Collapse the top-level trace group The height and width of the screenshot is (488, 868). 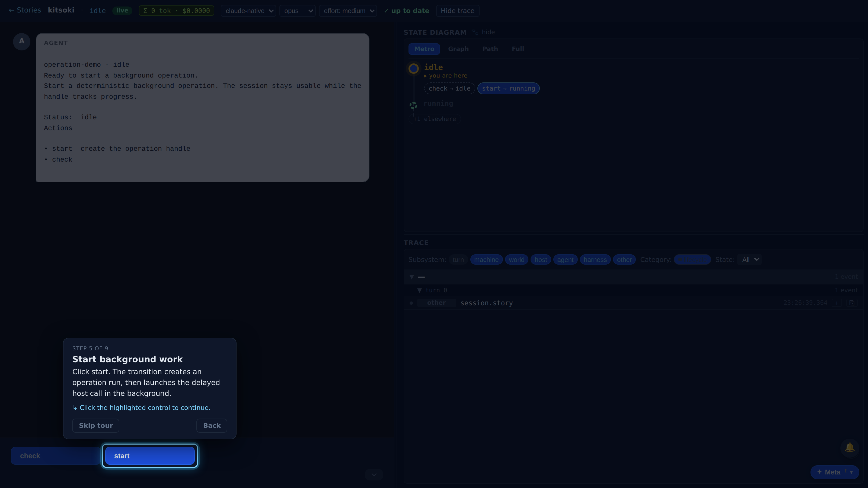[x=412, y=277]
